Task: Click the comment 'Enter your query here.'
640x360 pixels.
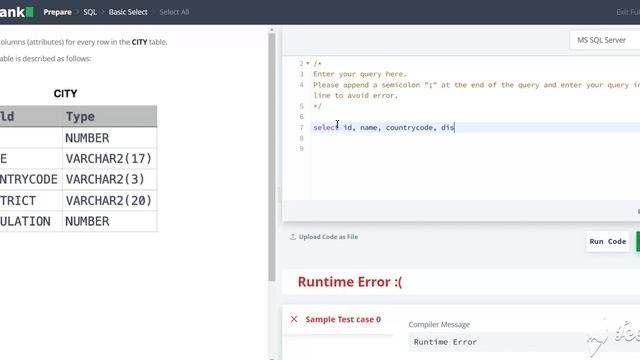Action: click(360, 74)
